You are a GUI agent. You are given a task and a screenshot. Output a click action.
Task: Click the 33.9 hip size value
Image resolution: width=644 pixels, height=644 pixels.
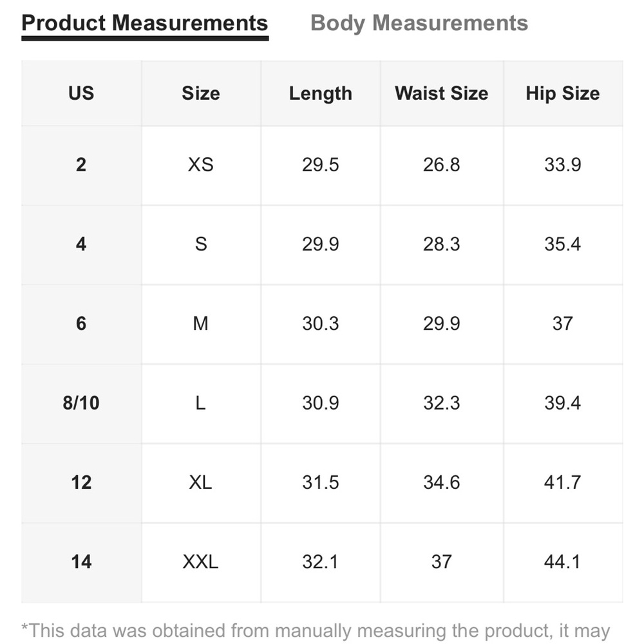(563, 165)
